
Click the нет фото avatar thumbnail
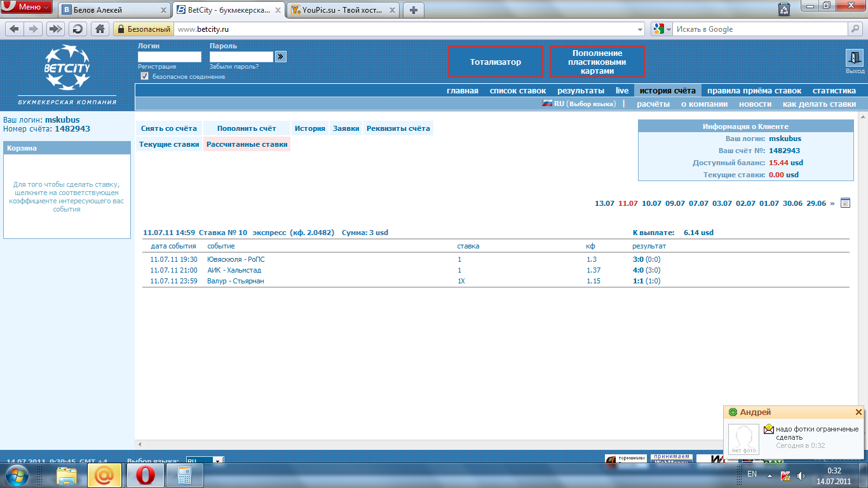point(744,439)
